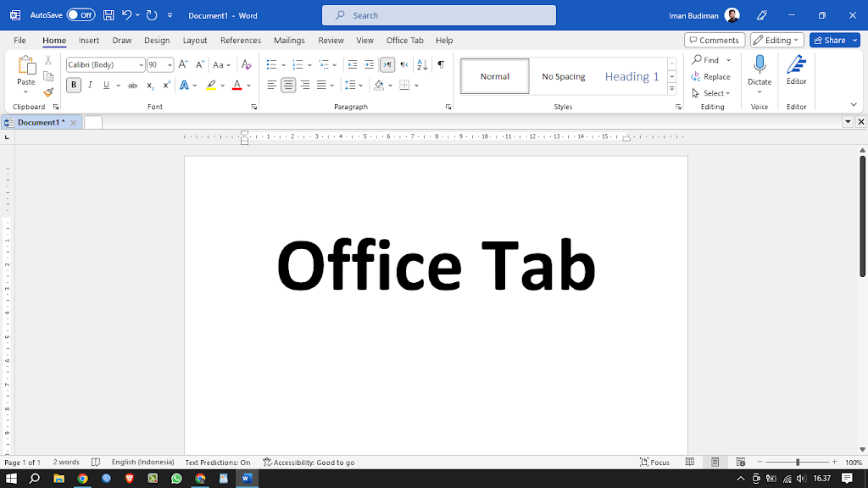Select the Format Painter brush

coord(48,91)
